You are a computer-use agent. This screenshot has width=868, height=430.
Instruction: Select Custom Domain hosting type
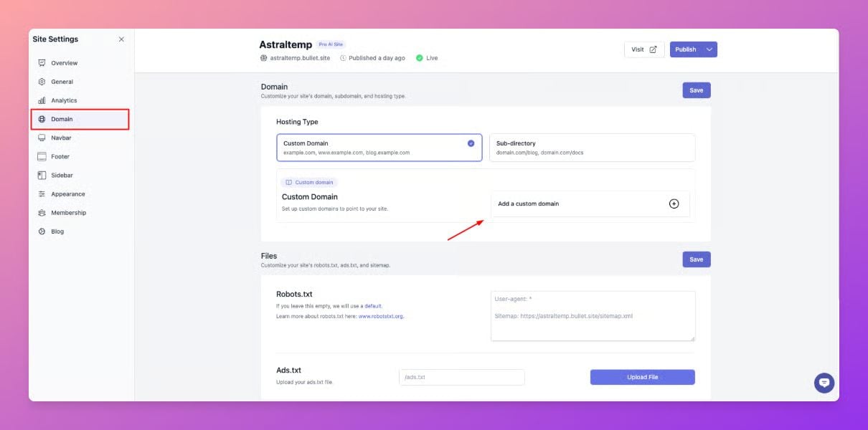click(x=379, y=148)
